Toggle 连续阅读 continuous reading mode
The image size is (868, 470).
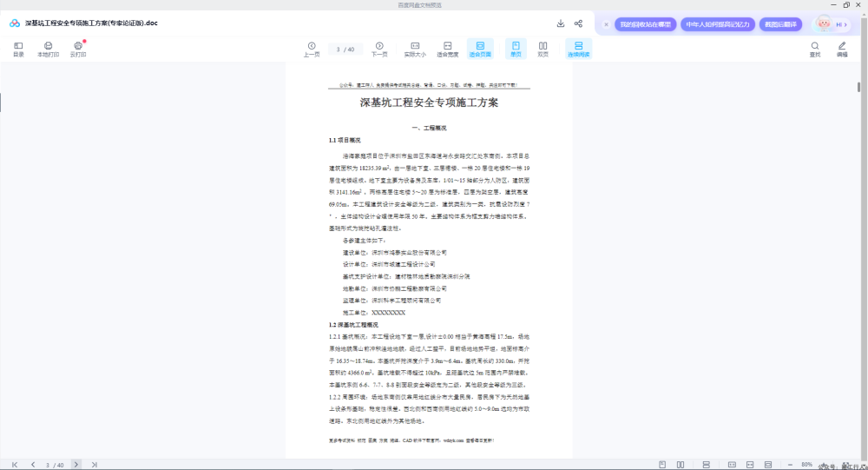pyautogui.click(x=578, y=50)
